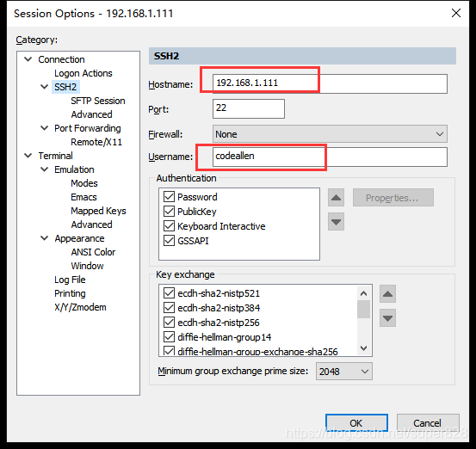Uncheck ecdh-sha2-nistp384 key exchange

[169, 308]
